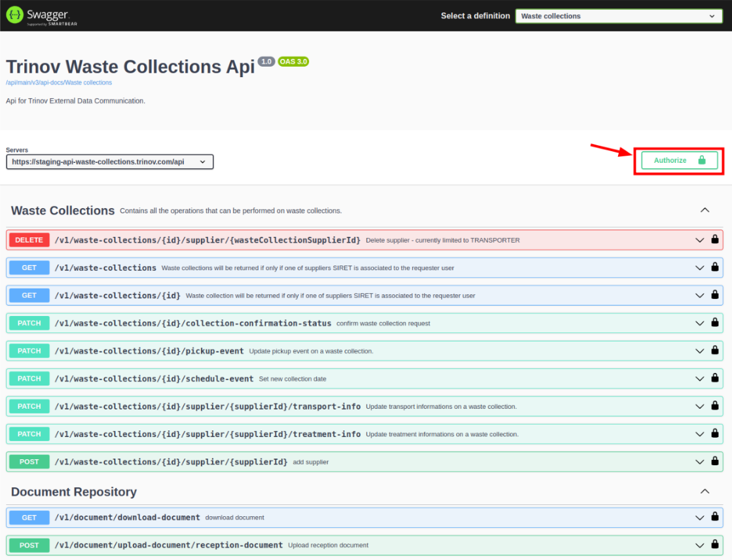Image resolution: width=732 pixels, height=560 pixels.
Task: Click path /v1/document/download-document
Action: pyautogui.click(x=127, y=517)
